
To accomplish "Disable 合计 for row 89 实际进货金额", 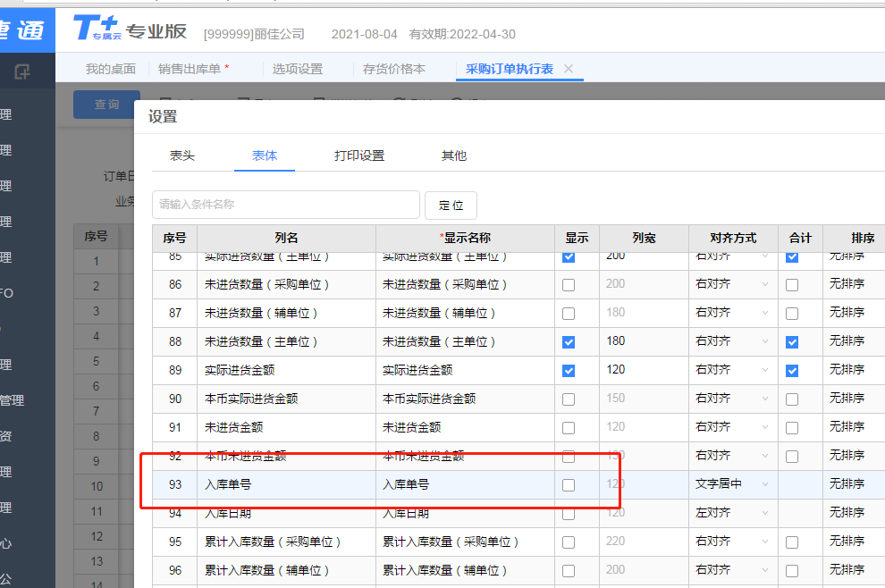I will point(792,371).
